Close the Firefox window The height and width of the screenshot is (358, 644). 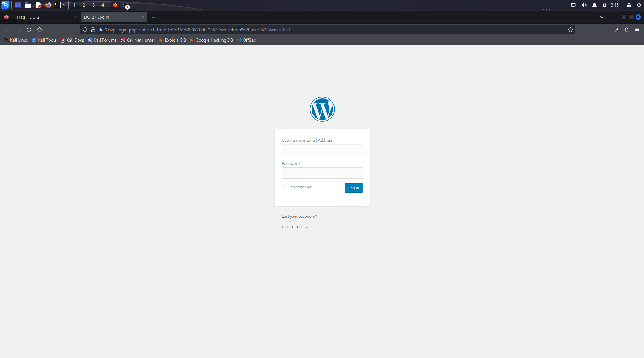(x=638, y=17)
